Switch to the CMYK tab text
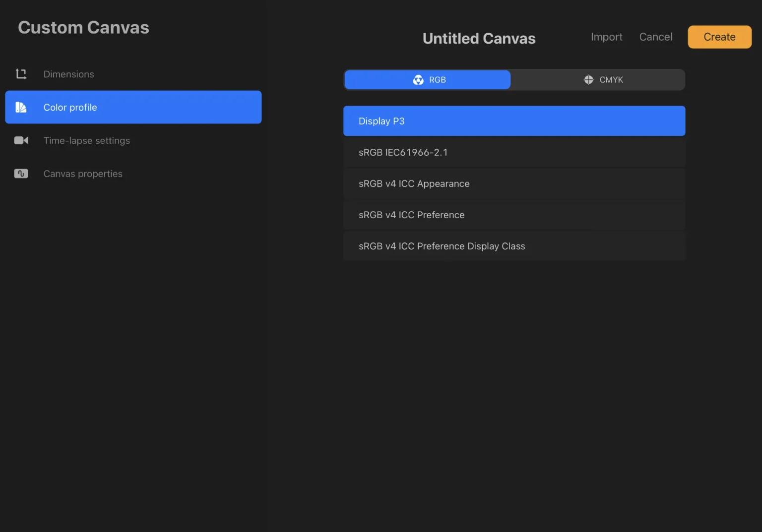 point(611,80)
